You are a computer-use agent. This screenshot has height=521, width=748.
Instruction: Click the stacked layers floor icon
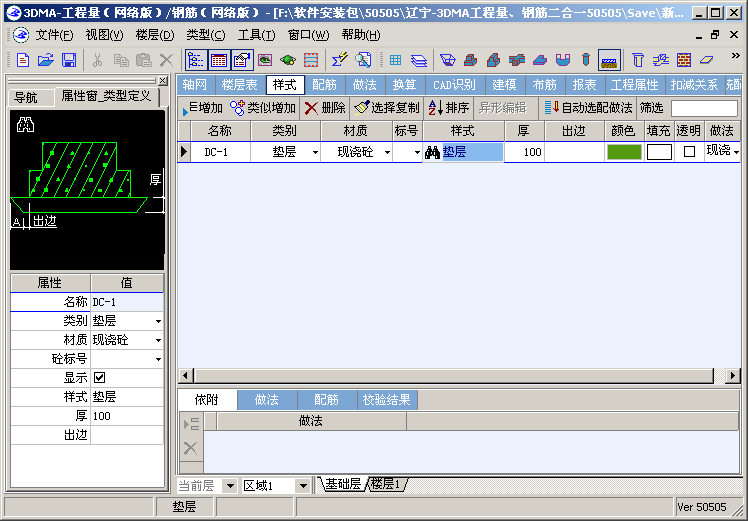coord(418,60)
